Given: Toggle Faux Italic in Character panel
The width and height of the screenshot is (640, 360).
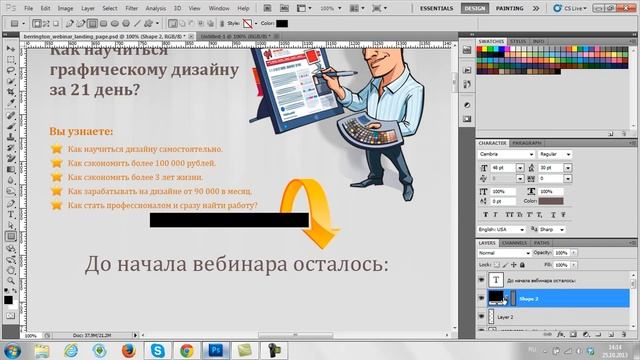Looking at the screenshot, I should click(x=496, y=215).
